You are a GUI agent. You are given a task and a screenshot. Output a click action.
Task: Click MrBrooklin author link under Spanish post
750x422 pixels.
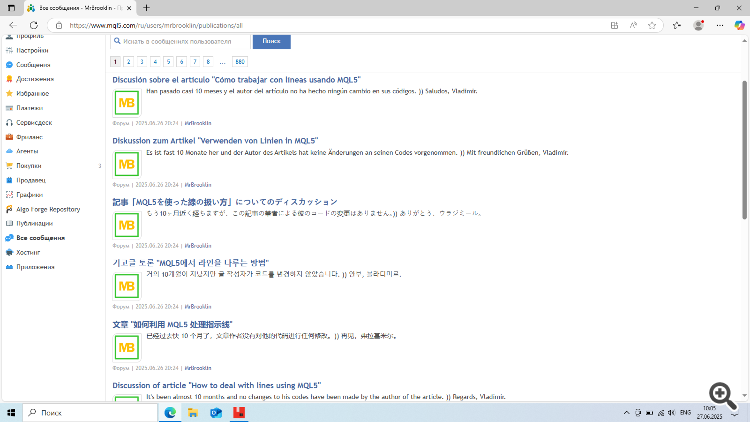coord(198,123)
